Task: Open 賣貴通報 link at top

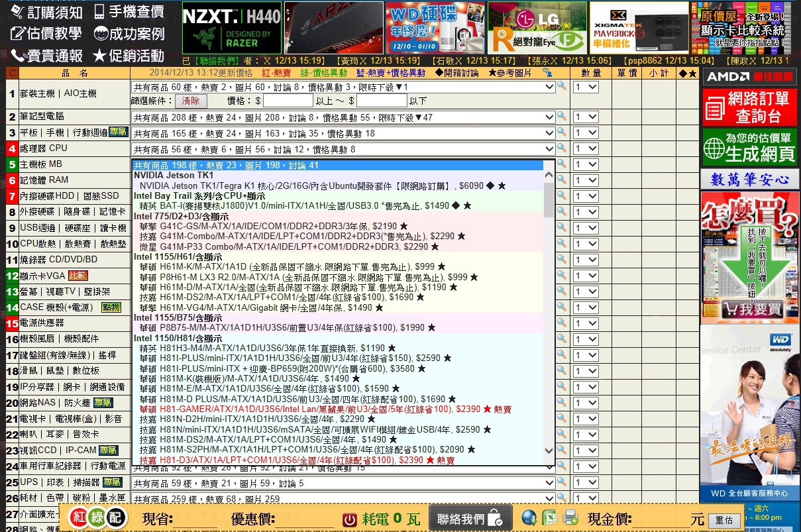Action: [46, 55]
